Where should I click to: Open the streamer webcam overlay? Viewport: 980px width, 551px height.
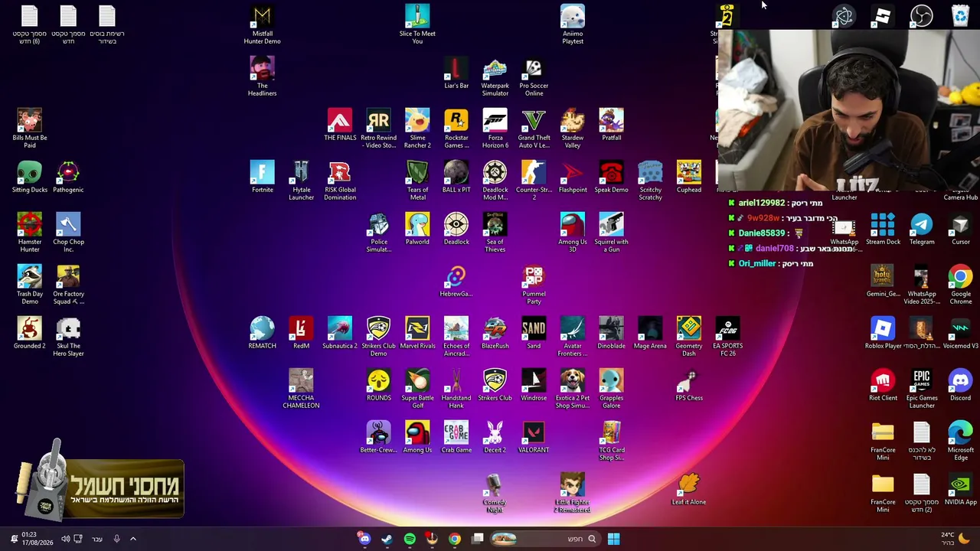(848, 111)
